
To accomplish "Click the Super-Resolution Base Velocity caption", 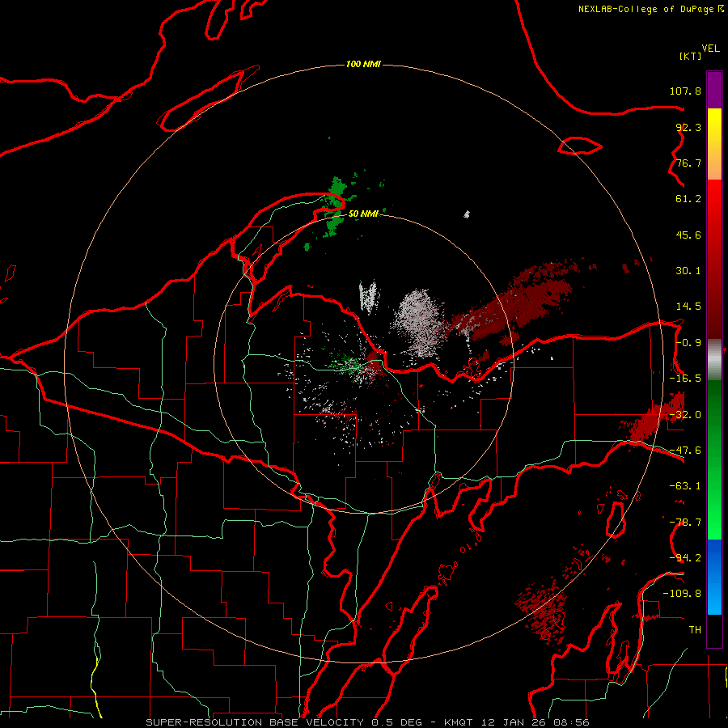I will tap(367, 722).
